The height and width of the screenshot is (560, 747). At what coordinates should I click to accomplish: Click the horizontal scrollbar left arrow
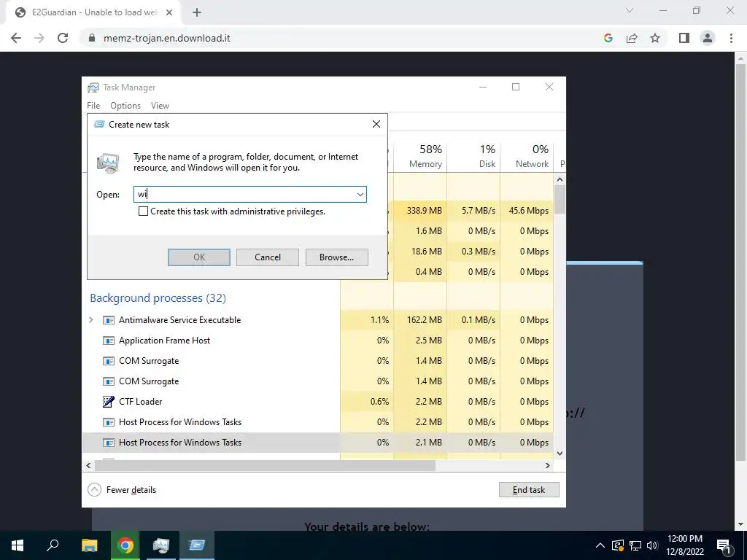(x=88, y=465)
